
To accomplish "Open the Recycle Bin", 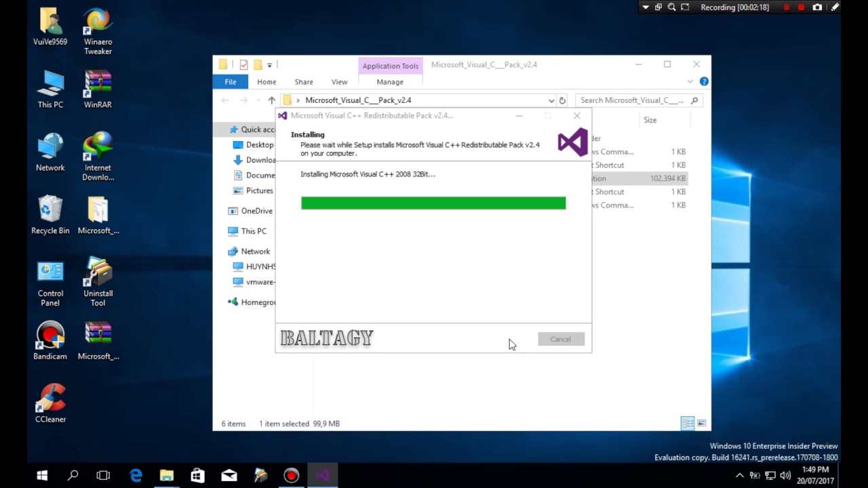I will (50, 216).
